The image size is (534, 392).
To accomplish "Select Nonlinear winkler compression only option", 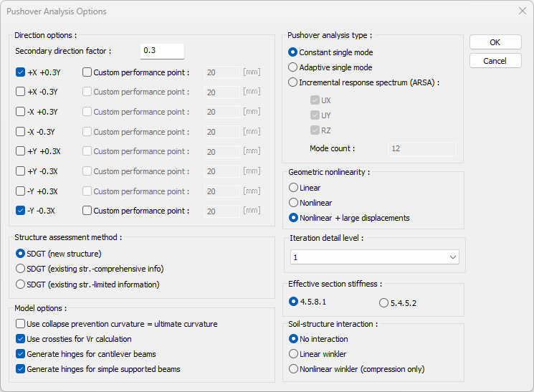I will pos(293,369).
